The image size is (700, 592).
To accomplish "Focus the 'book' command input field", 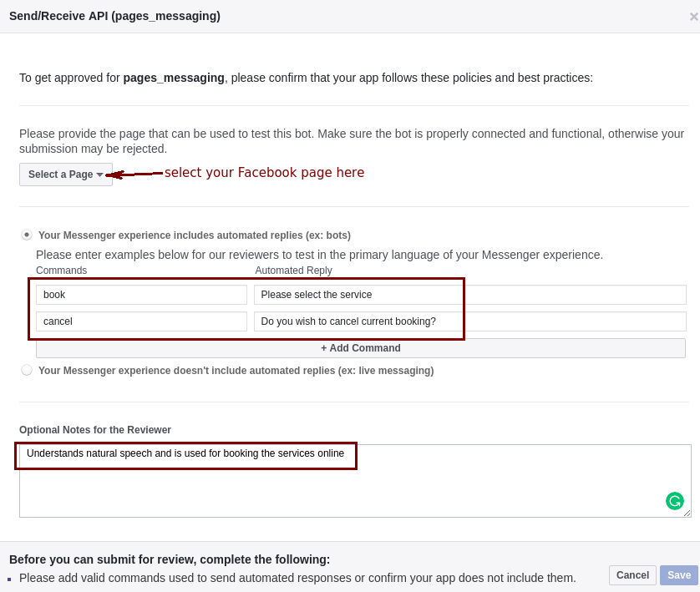I will [141, 295].
